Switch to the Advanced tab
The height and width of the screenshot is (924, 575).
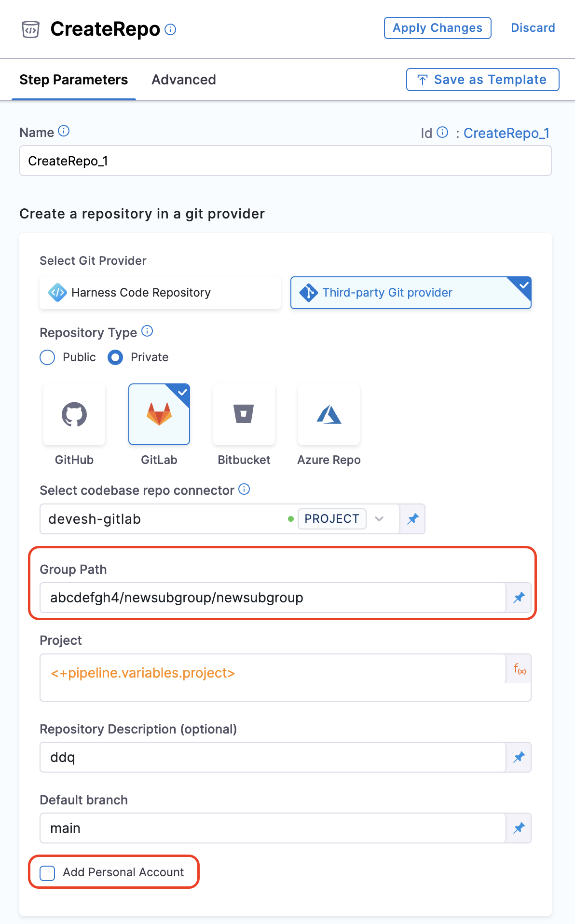tap(184, 80)
